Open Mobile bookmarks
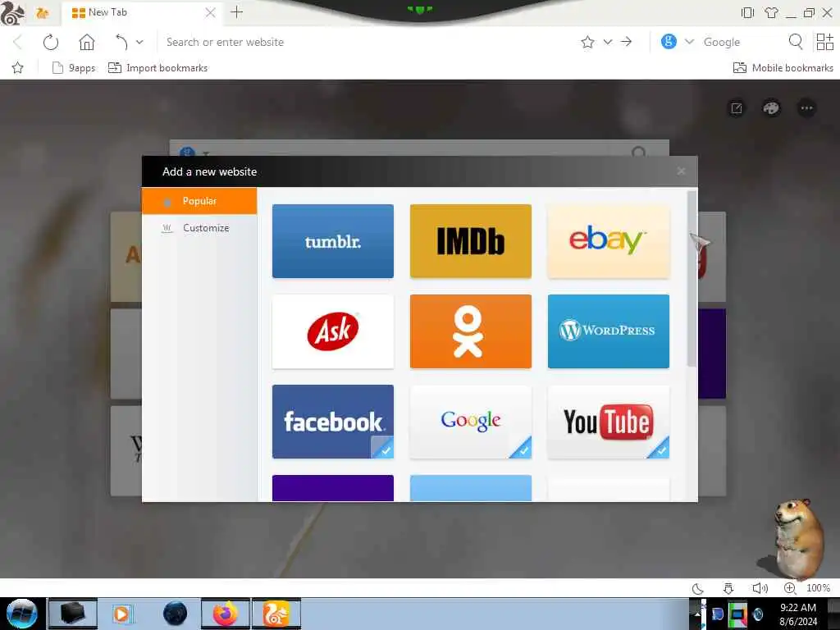The width and height of the screenshot is (840, 630). (783, 67)
